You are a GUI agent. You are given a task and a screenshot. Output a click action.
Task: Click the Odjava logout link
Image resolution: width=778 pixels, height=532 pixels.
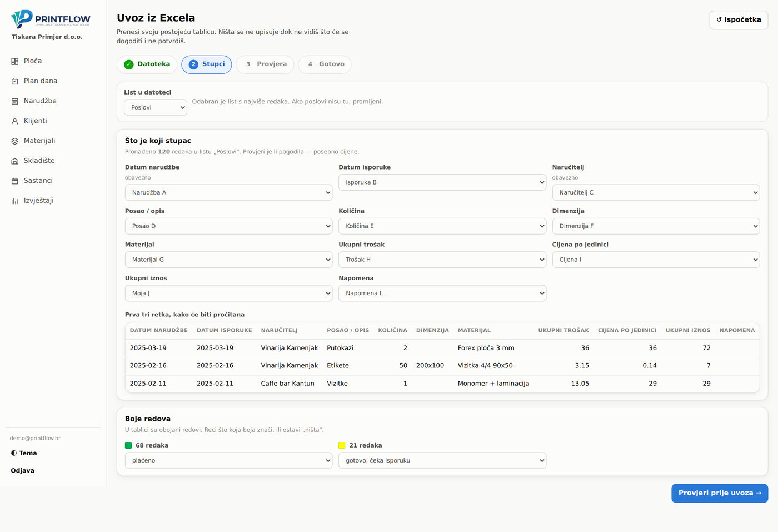23,470
